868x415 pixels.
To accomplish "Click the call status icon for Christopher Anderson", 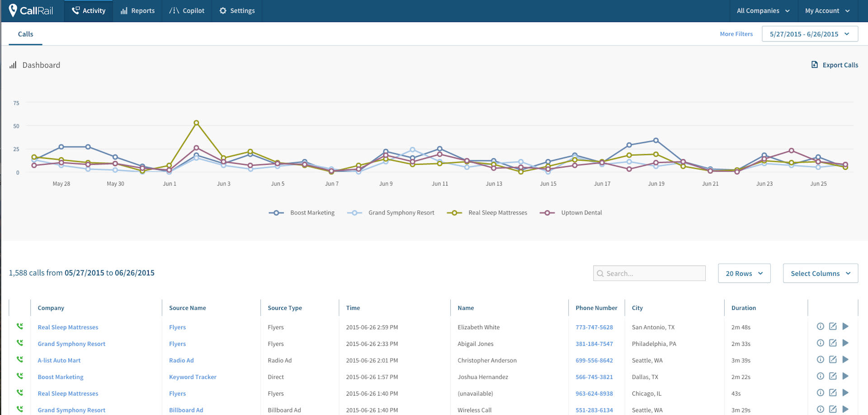I will click(x=20, y=359).
